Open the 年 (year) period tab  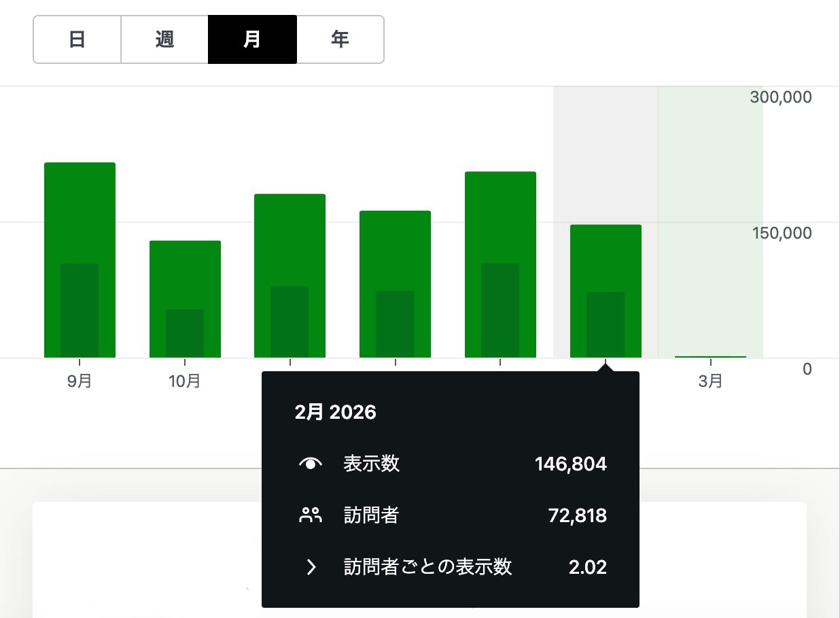340,39
